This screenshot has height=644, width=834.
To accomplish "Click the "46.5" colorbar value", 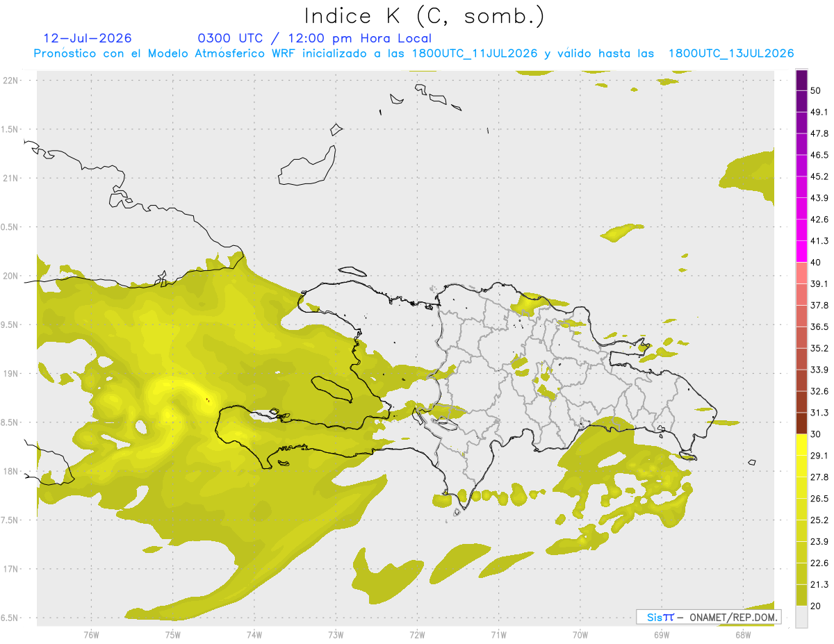I will click(x=820, y=155).
